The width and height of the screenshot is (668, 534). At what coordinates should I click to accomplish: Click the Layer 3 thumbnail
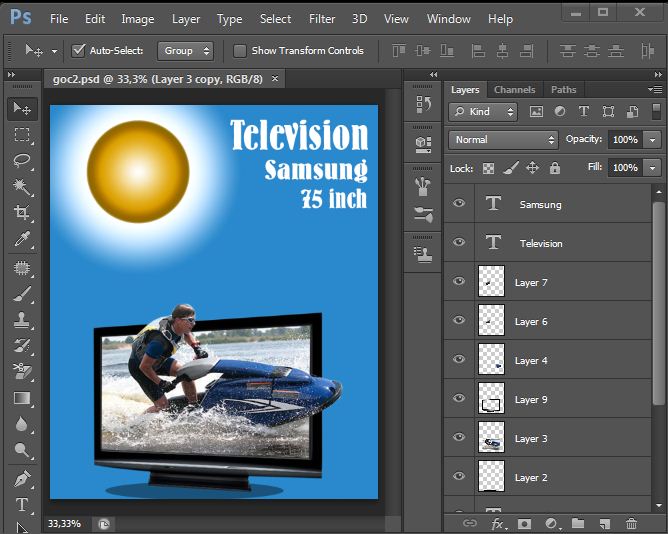[x=491, y=438]
